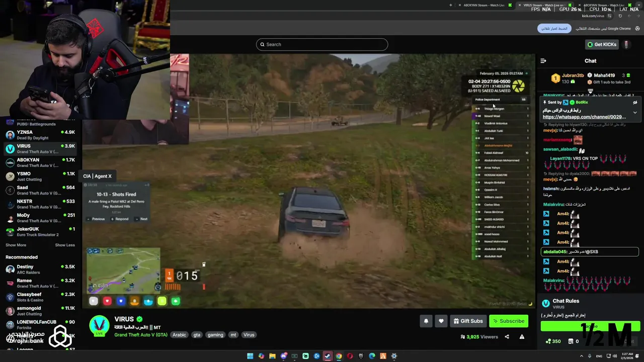Open the NKSTR channel in the sidebar
The height and width of the screenshot is (362, 644).
pos(40,204)
